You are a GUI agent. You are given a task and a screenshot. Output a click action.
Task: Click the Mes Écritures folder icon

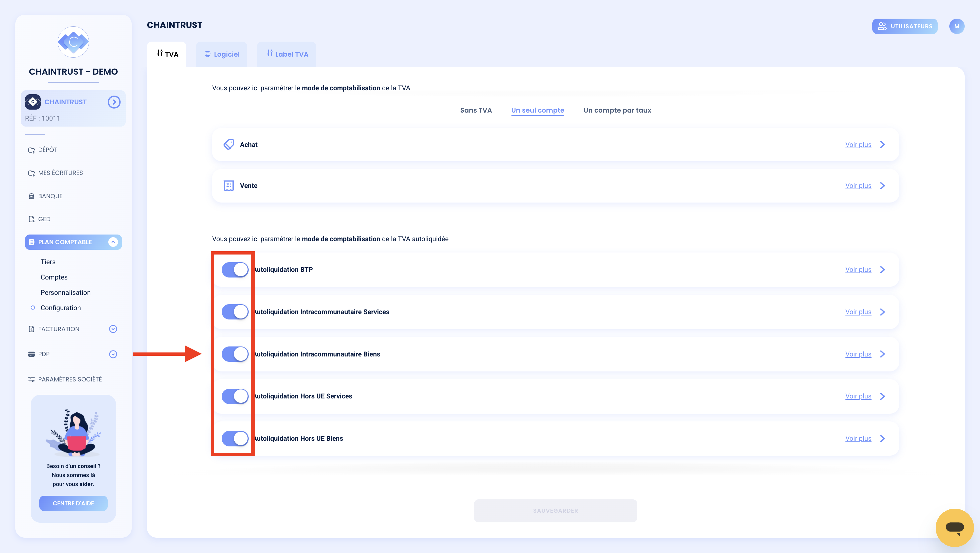point(32,173)
